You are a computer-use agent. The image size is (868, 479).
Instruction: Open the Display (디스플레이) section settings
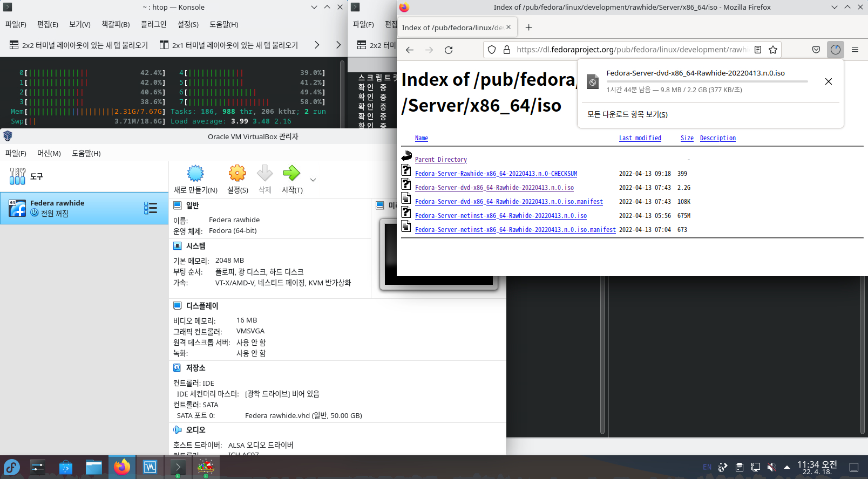[x=202, y=306]
